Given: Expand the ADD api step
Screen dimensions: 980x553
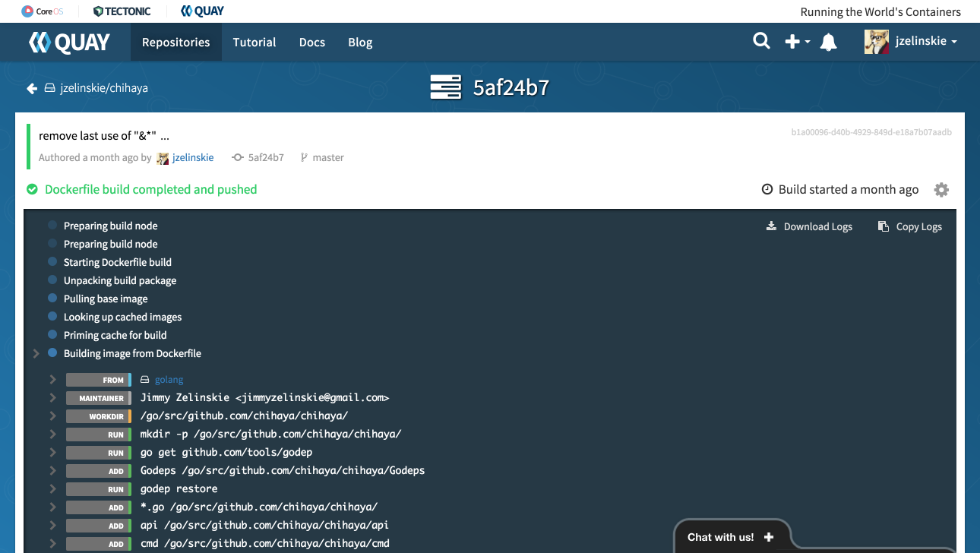Looking at the screenshot, I should pyautogui.click(x=52, y=525).
